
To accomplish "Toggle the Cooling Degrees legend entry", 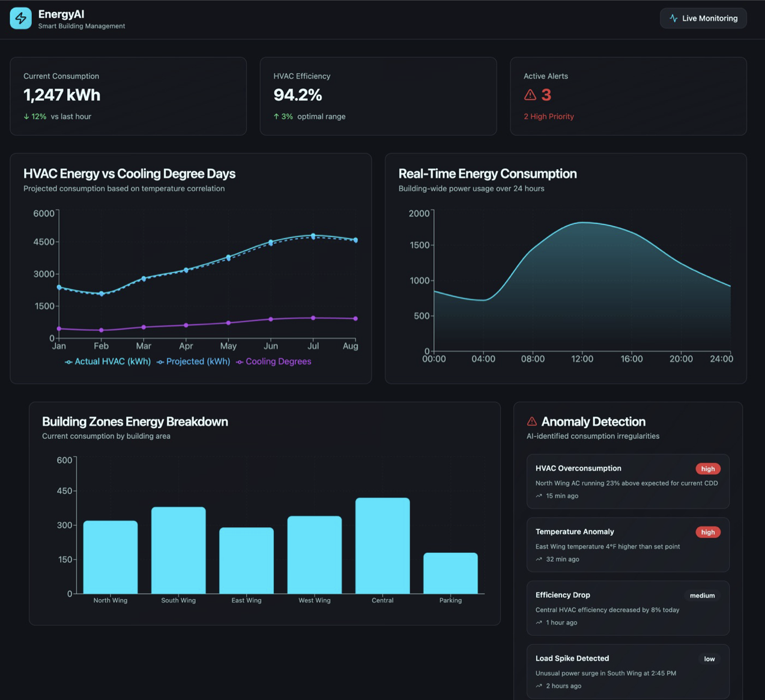I will pos(273,361).
